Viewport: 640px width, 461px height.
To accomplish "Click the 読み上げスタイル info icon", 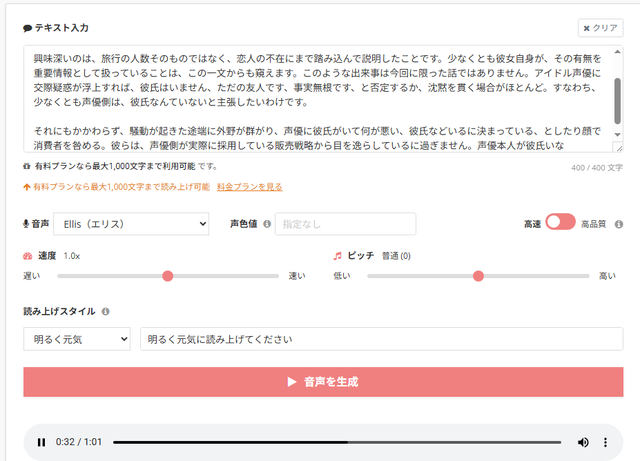I will pyautogui.click(x=105, y=312).
